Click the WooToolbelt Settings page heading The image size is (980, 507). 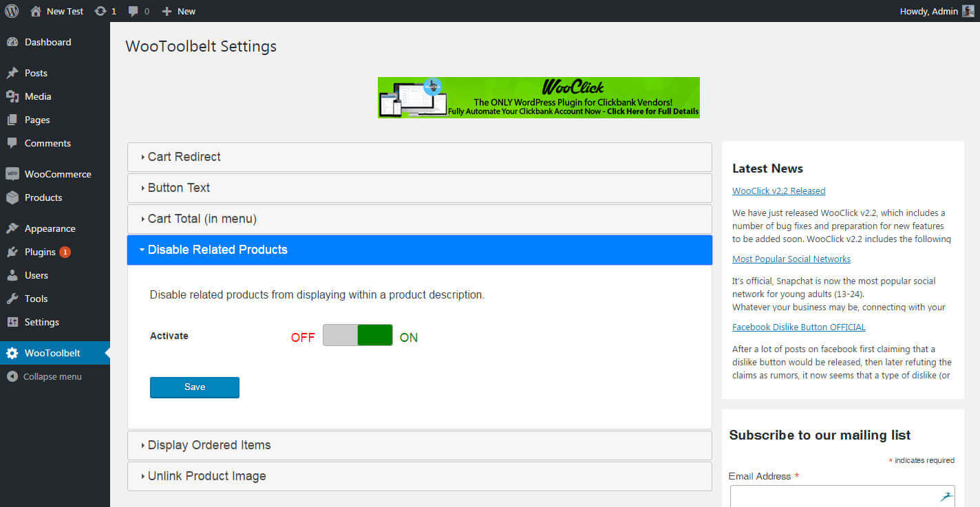click(201, 47)
